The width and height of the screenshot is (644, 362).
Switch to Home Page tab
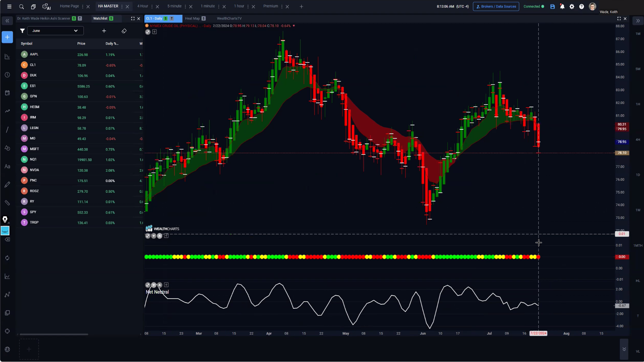click(x=69, y=6)
